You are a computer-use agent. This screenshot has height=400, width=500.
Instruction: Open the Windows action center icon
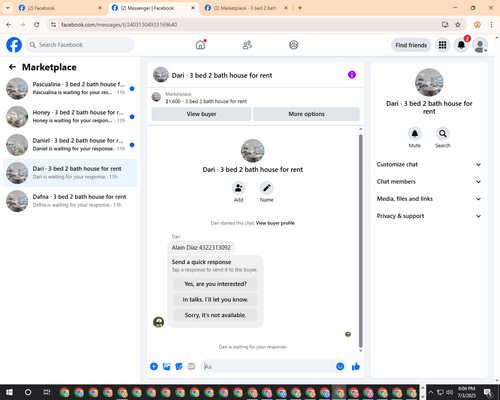pos(488,392)
